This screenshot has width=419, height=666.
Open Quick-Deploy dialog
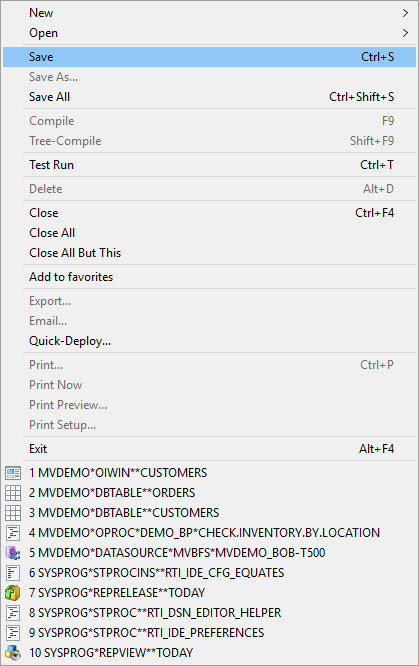209,341
